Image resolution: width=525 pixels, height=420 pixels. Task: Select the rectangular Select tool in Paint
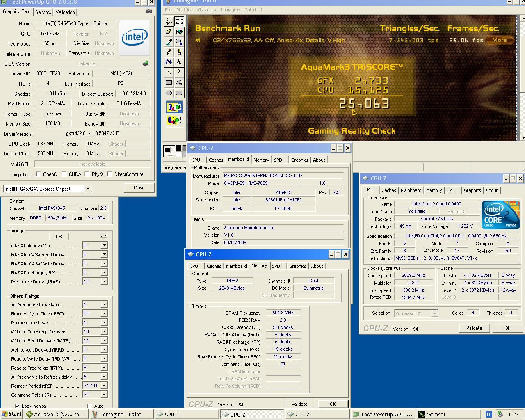click(x=179, y=21)
